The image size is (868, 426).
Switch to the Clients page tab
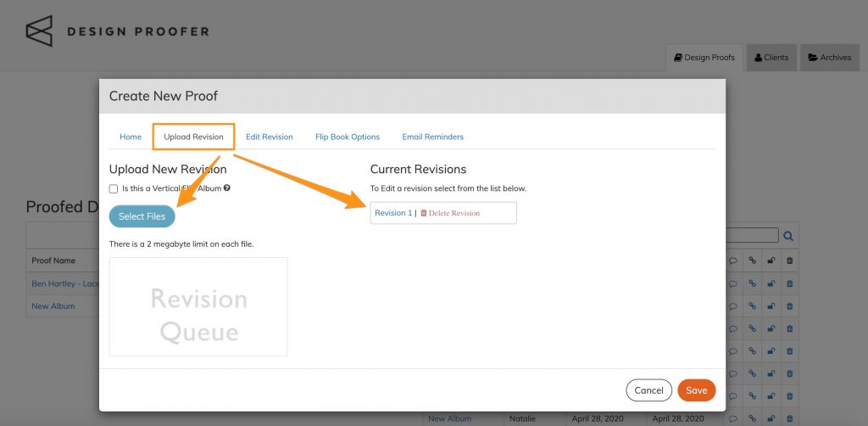pyautogui.click(x=771, y=58)
